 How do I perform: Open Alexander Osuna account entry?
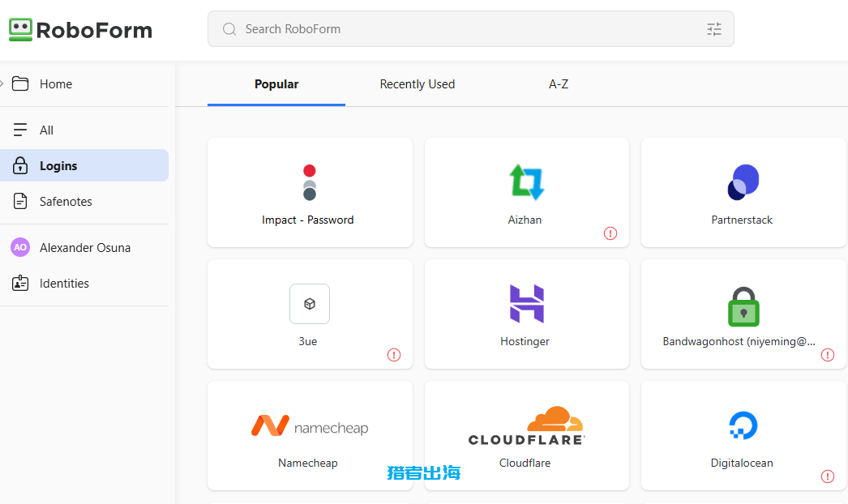tap(84, 248)
